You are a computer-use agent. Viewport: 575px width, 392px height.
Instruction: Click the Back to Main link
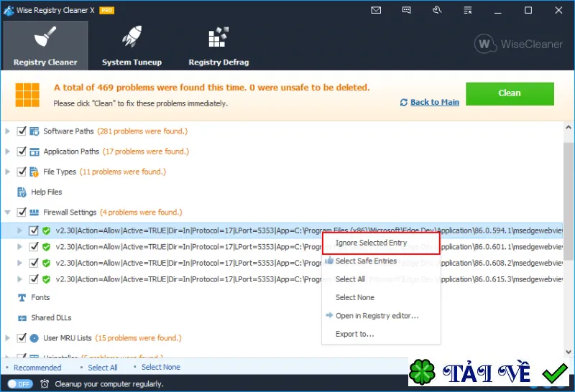(x=435, y=102)
